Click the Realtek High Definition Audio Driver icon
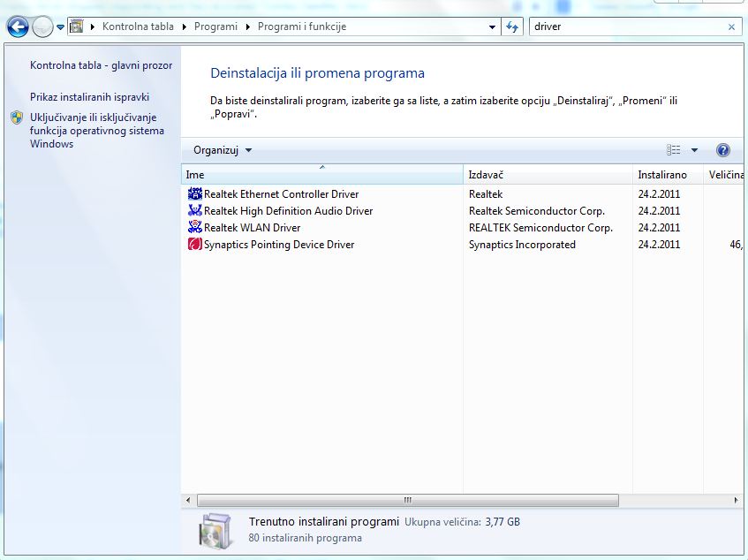Screen dimensions: 748x560 (194, 210)
